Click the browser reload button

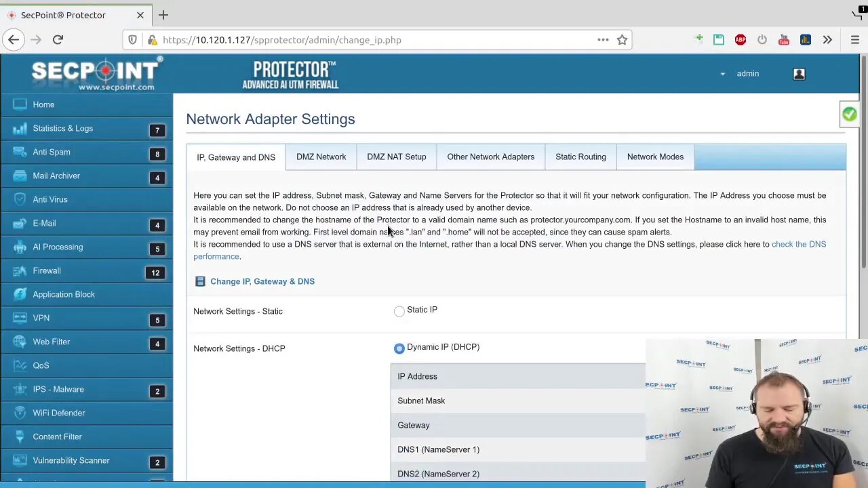tap(58, 40)
